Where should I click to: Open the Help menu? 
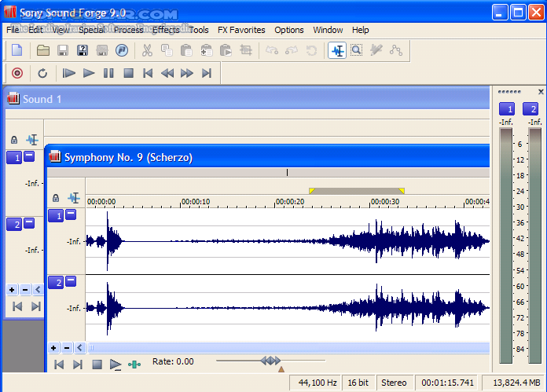pos(361,30)
